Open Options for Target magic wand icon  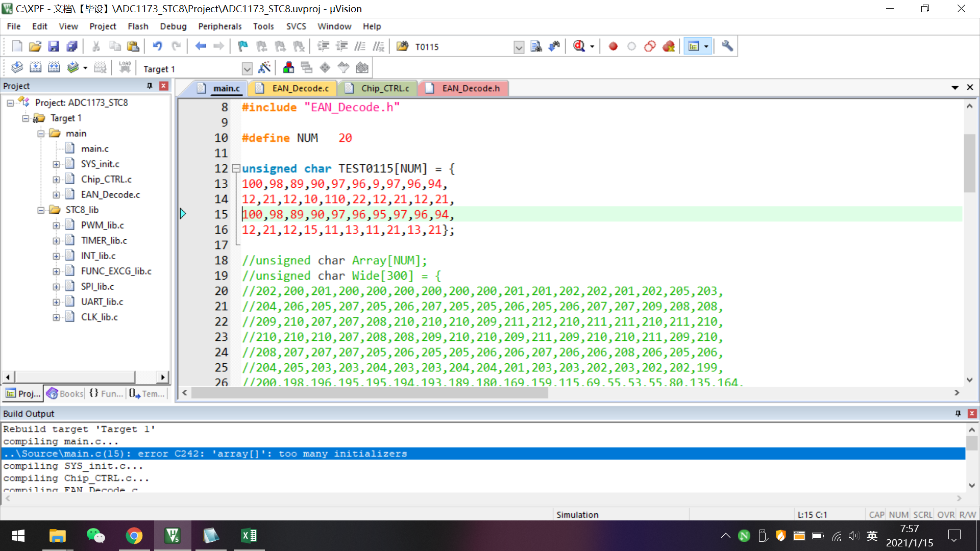tap(264, 67)
